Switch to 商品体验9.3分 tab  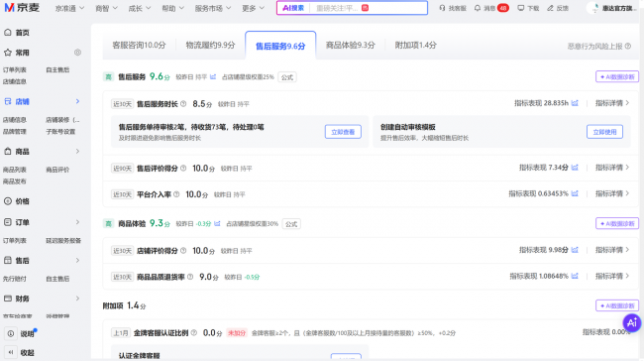point(351,46)
